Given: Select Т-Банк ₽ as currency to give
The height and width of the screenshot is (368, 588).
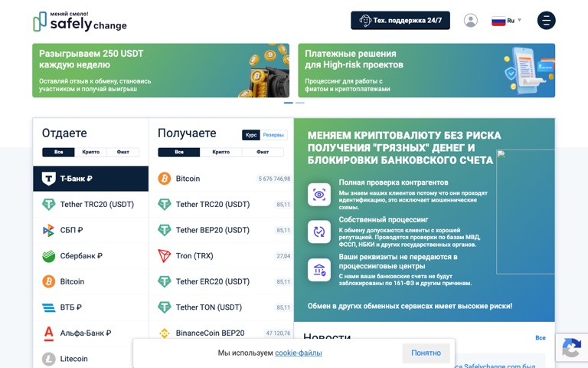Looking at the screenshot, I should coord(91,179).
